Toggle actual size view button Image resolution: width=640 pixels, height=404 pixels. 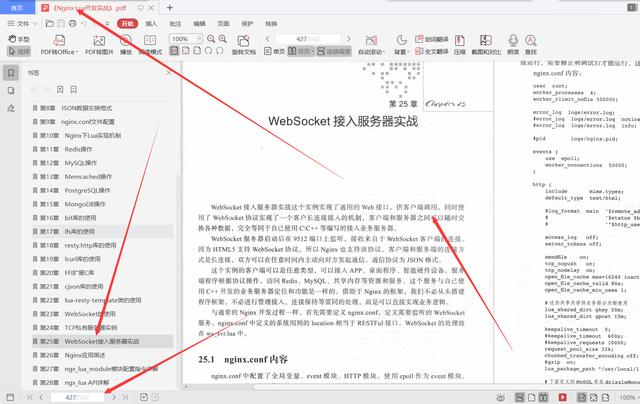click(174, 51)
